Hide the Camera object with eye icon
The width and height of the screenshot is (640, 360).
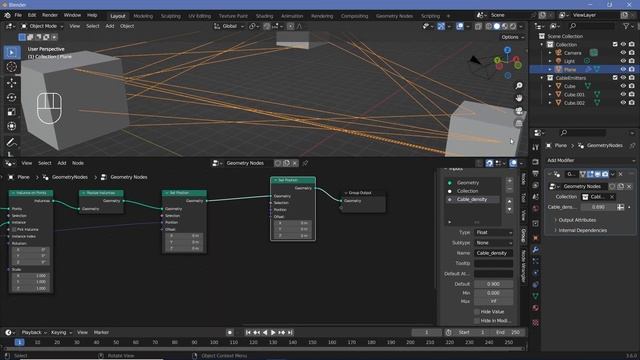click(623, 53)
